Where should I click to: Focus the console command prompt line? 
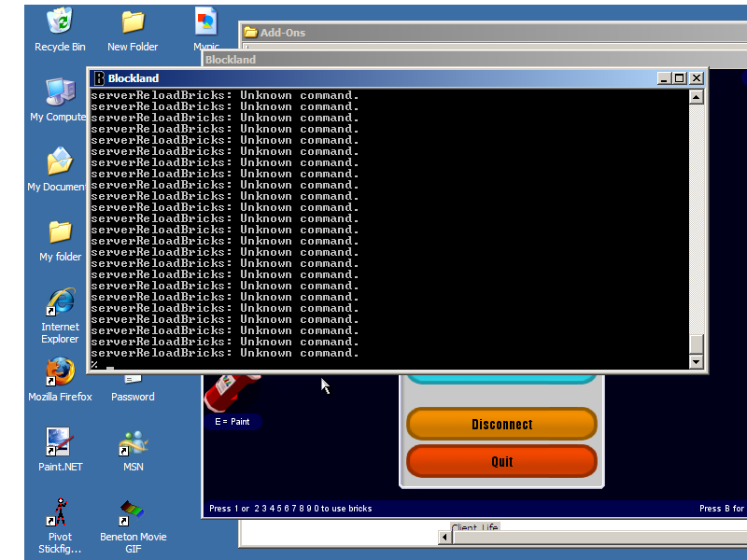389,365
